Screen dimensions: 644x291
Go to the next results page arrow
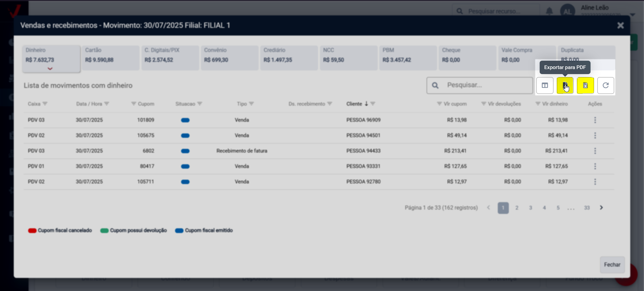click(x=601, y=208)
